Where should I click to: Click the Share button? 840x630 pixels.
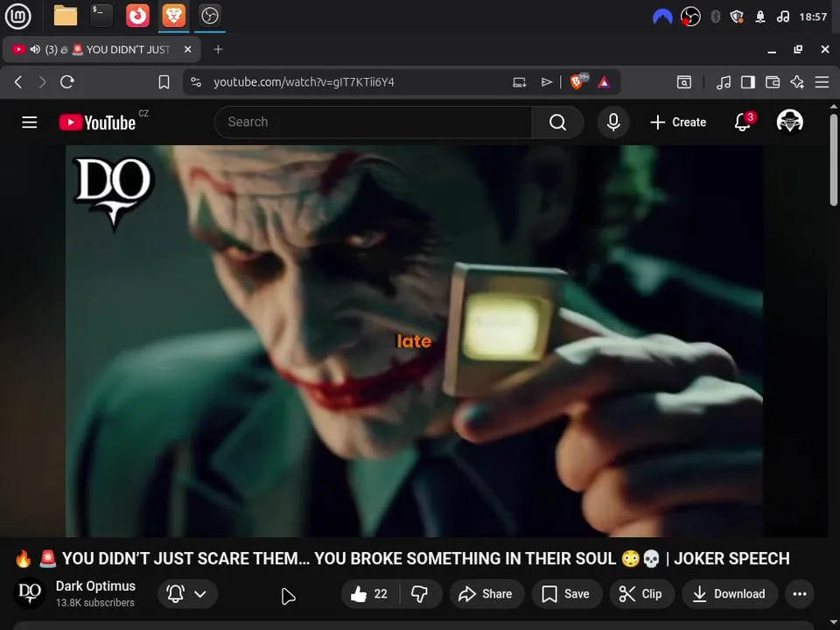pos(486,593)
